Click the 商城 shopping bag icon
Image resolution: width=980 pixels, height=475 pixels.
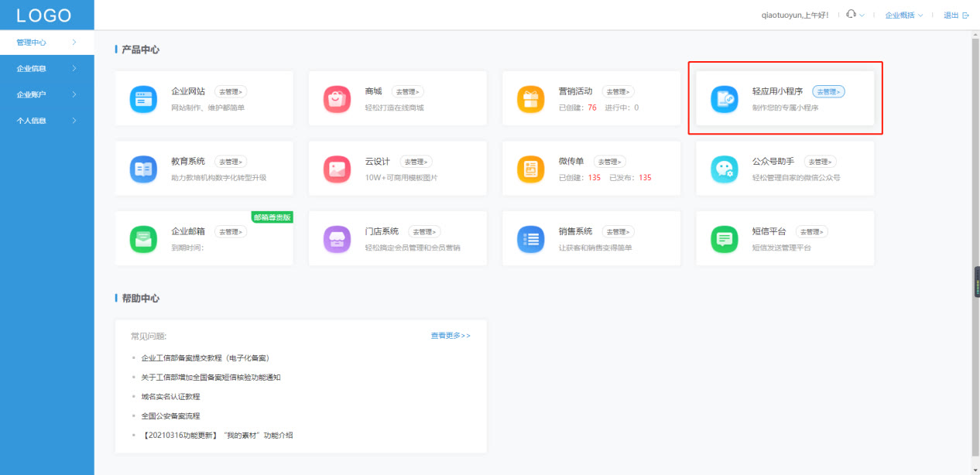[x=338, y=99]
